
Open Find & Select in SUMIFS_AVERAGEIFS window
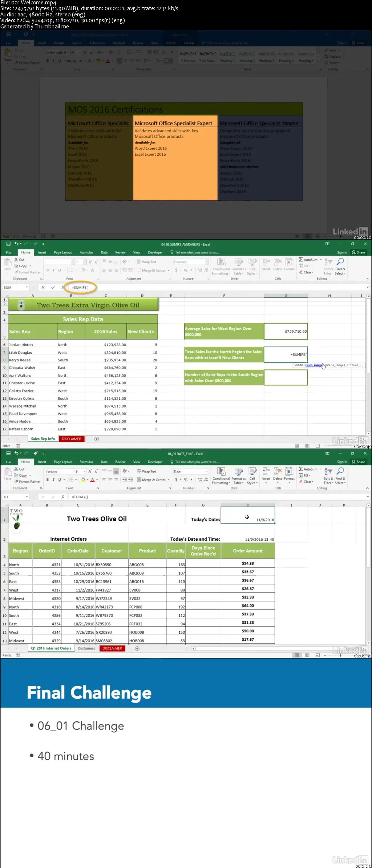340,267
